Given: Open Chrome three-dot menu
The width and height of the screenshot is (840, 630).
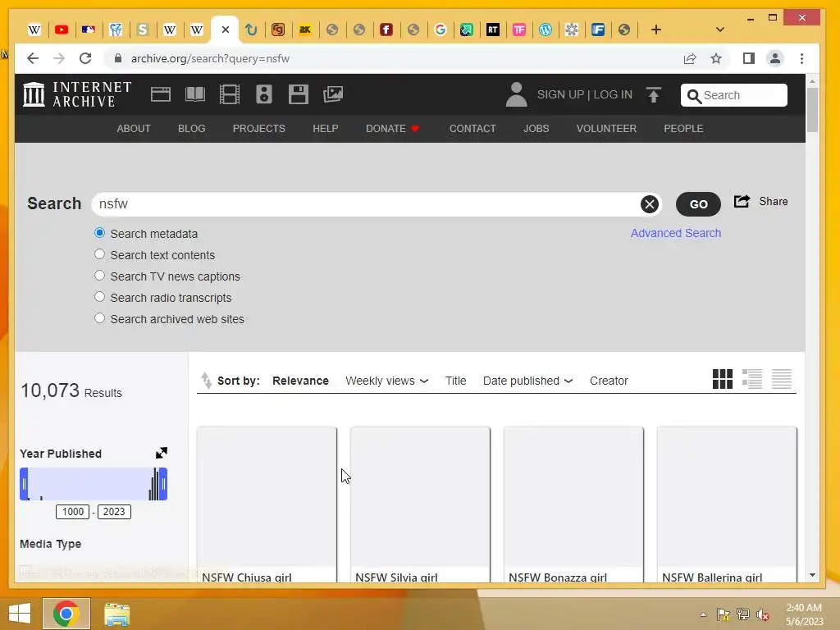Looking at the screenshot, I should pyautogui.click(x=802, y=58).
